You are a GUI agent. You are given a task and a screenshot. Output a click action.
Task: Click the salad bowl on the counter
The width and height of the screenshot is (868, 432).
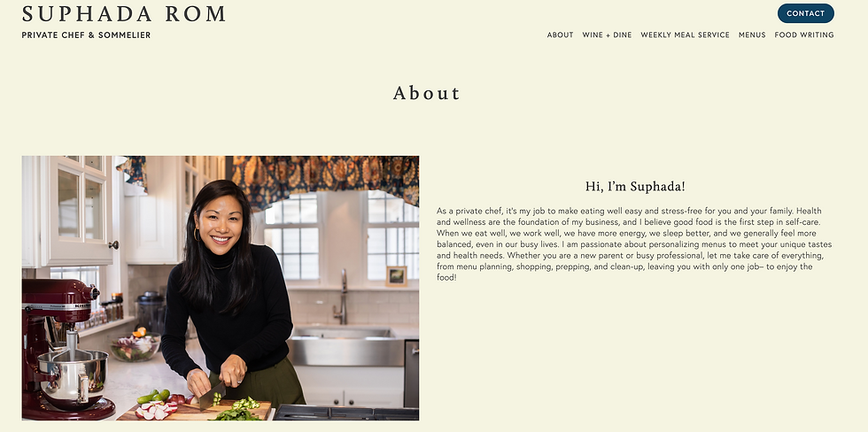point(135,347)
